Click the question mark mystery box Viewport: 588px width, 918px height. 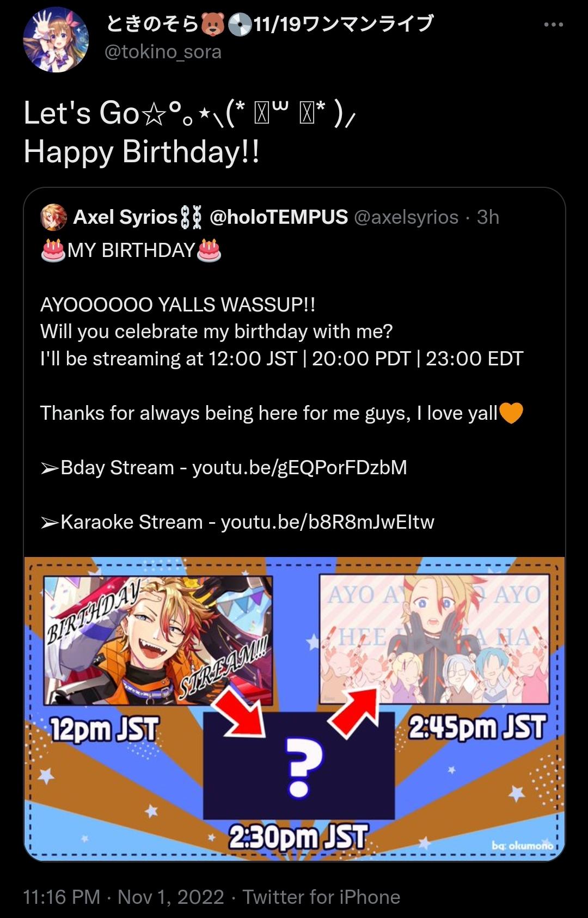tap(298, 765)
